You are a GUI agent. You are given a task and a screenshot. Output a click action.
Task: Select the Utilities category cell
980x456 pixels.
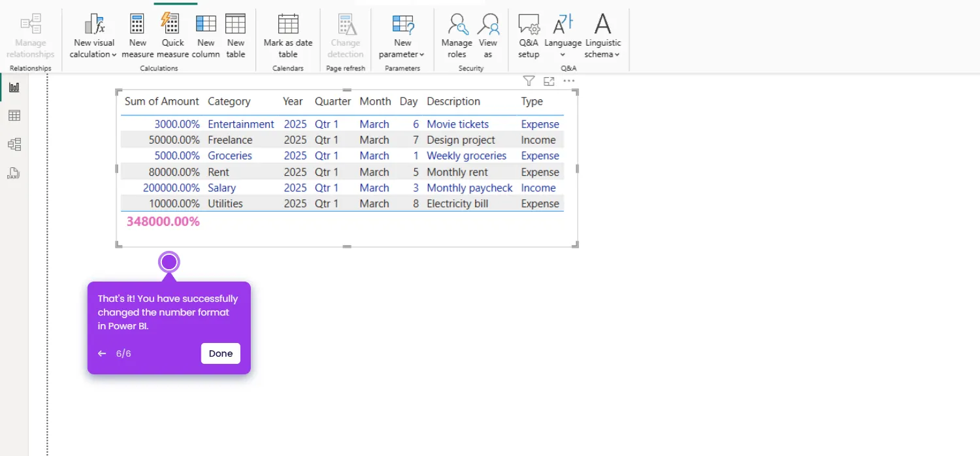[x=225, y=203]
